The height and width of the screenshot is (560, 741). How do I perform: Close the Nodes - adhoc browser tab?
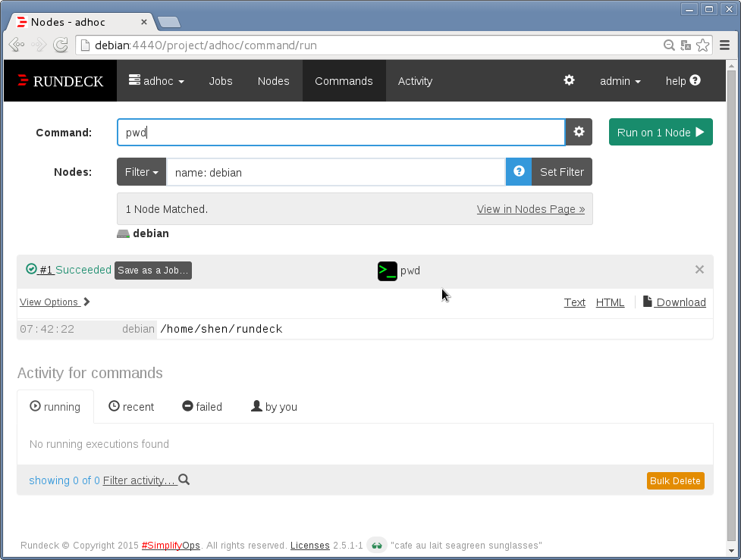point(144,22)
